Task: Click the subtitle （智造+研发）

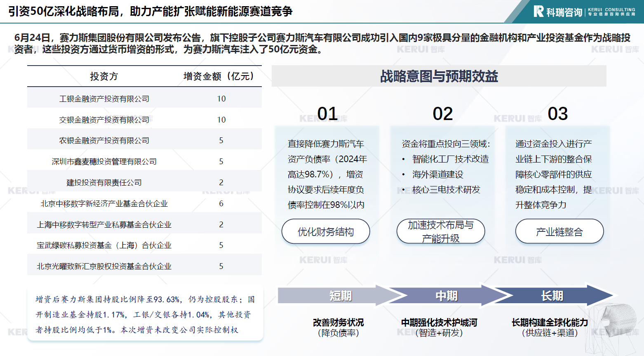Action: pos(439,332)
